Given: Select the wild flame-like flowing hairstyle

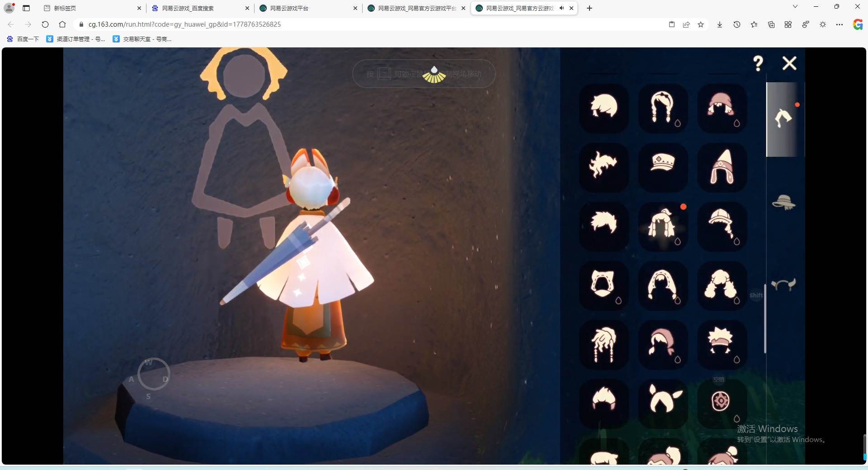Looking at the screenshot, I should [604, 167].
